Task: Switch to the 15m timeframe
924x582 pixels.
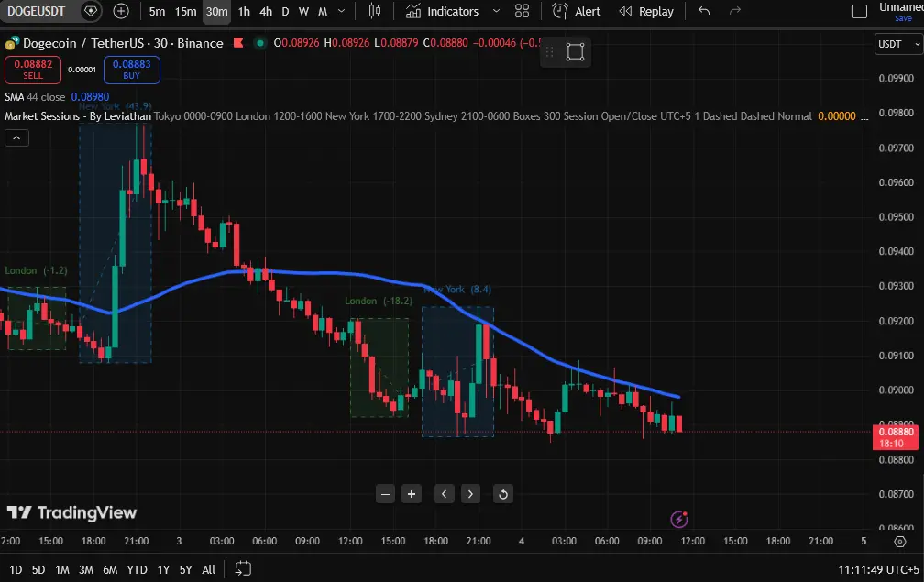Action: tap(185, 11)
